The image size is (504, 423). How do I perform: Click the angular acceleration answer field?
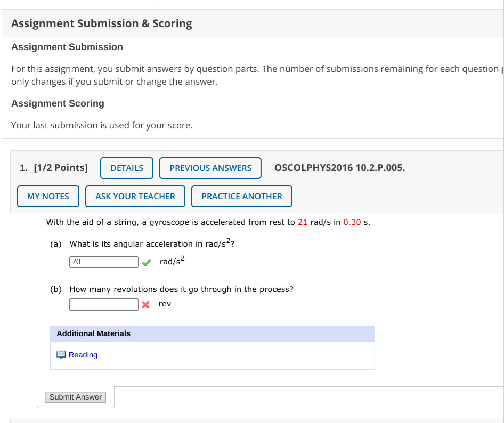pyautogui.click(x=104, y=262)
